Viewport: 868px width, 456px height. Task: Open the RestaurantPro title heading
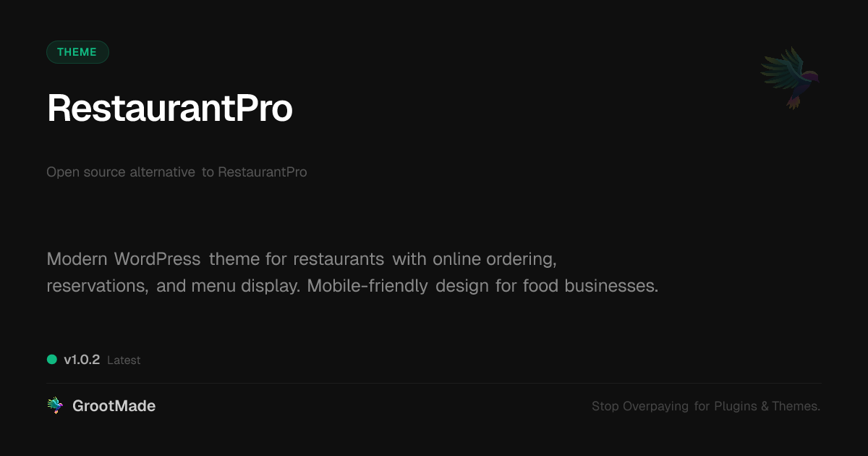[170, 109]
